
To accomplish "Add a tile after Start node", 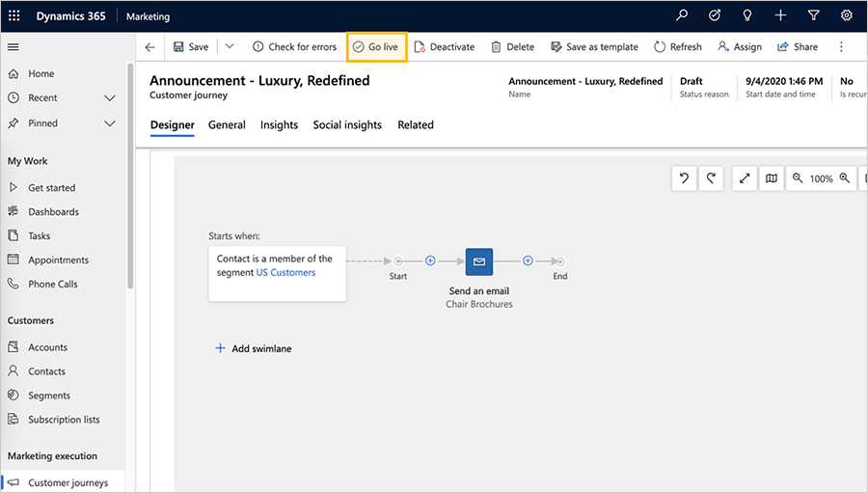I will (x=430, y=260).
